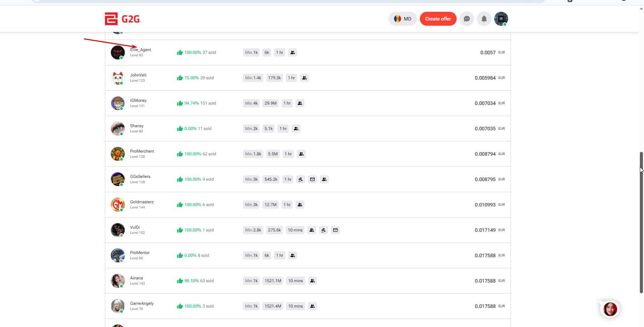Open the notifications bell
Image resolution: width=644 pixels, height=327 pixels.
click(484, 19)
